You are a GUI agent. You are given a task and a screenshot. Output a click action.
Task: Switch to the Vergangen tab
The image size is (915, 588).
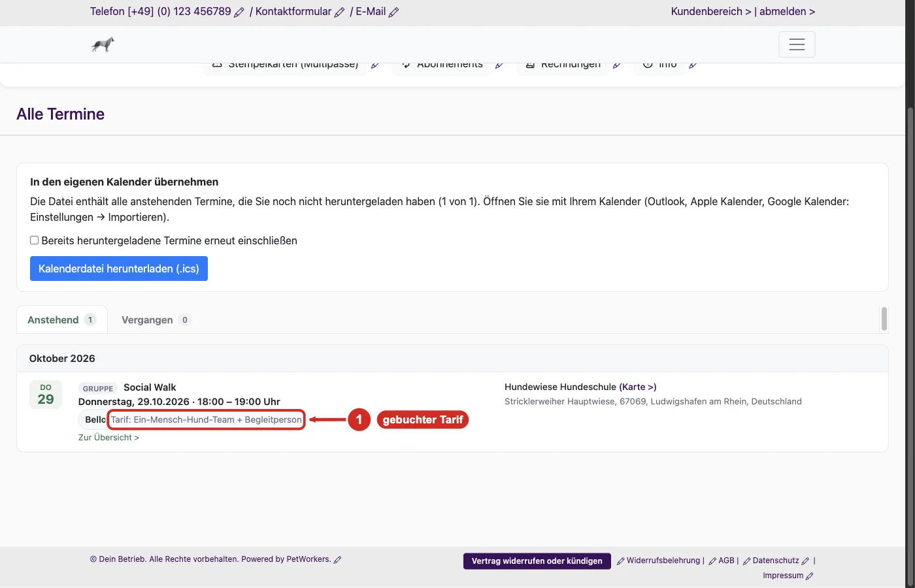[156, 319]
